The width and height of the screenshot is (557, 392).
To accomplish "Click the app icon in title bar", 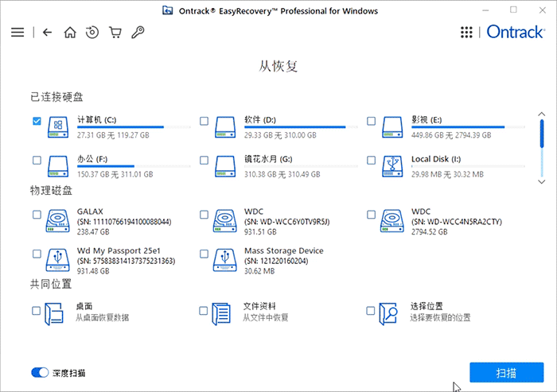I will click(x=167, y=10).
